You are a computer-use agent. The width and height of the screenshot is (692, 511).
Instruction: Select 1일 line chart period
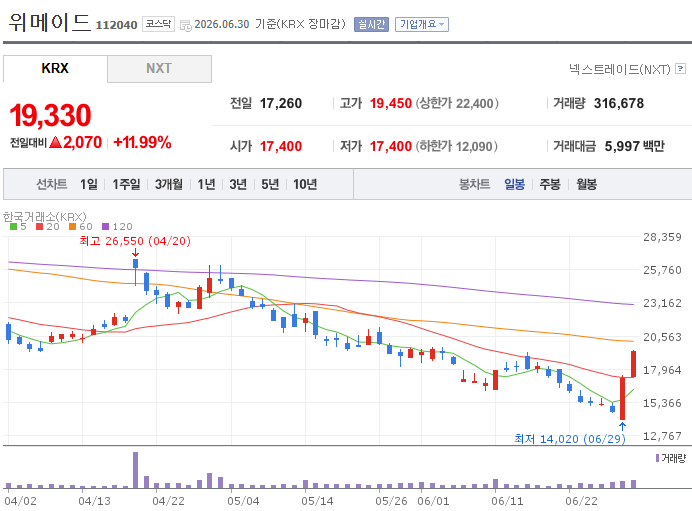tap(88, 184)
